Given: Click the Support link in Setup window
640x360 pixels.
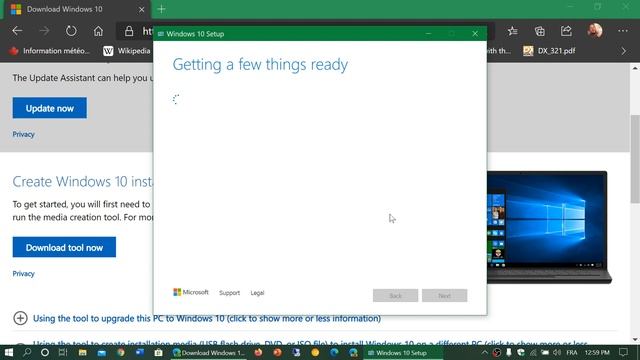Looking at the screenshot, I should click(x=229, y=293).
